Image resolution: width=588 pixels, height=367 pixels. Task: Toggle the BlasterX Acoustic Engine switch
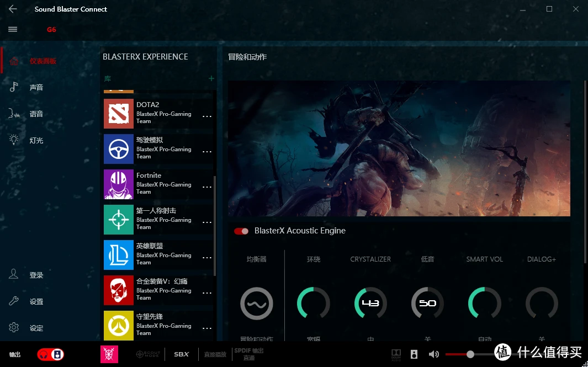[241, 231]
